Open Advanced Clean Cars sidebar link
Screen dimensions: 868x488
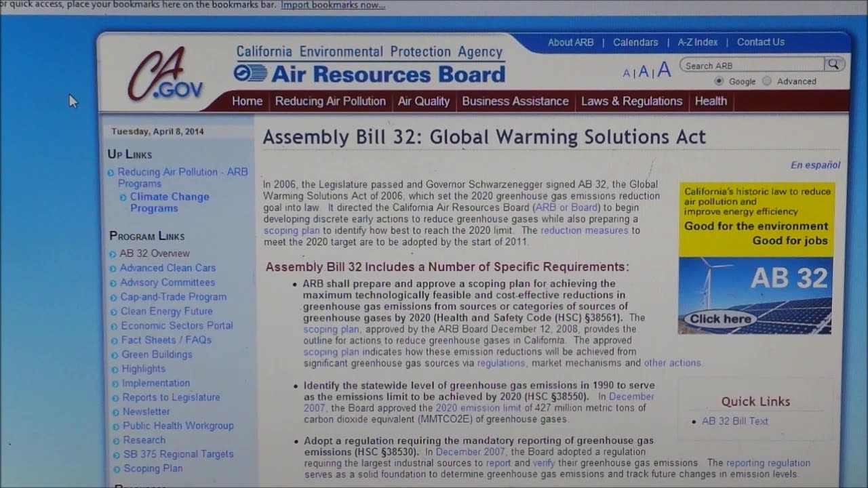(167, 268)
